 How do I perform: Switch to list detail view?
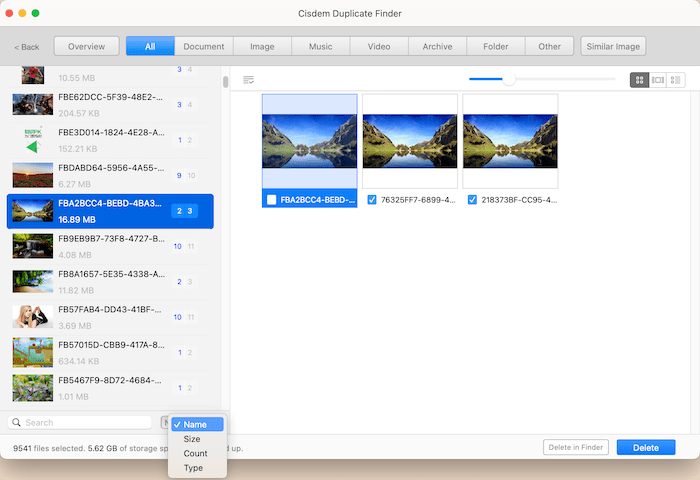pyautogui.click(x=676, y=79)
